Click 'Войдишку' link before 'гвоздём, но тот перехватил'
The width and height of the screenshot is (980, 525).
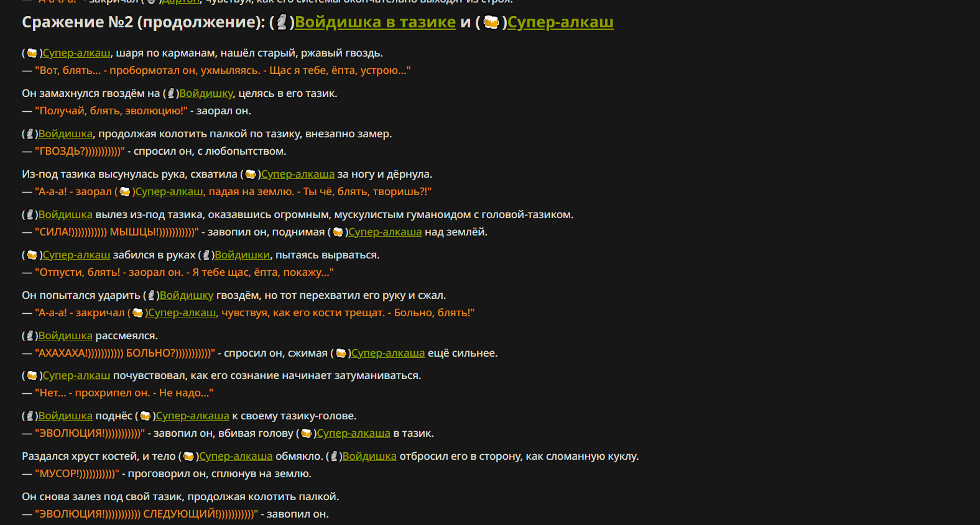coord(187,296)
